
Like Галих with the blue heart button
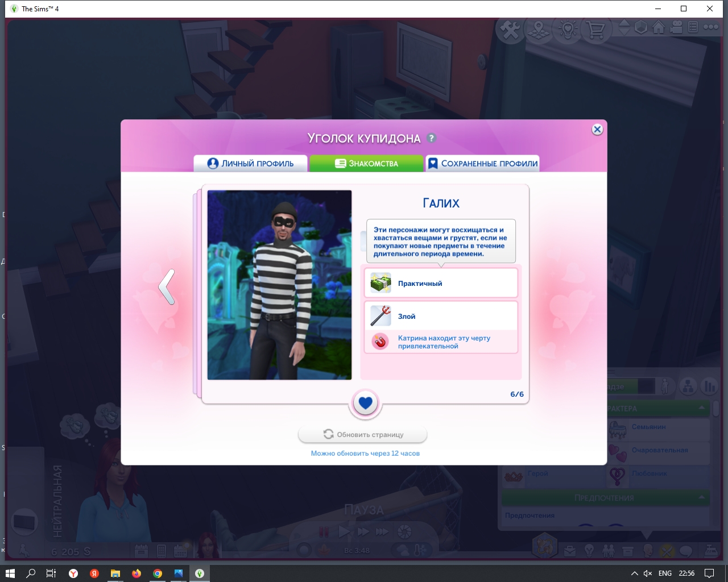tap(366, 404)
